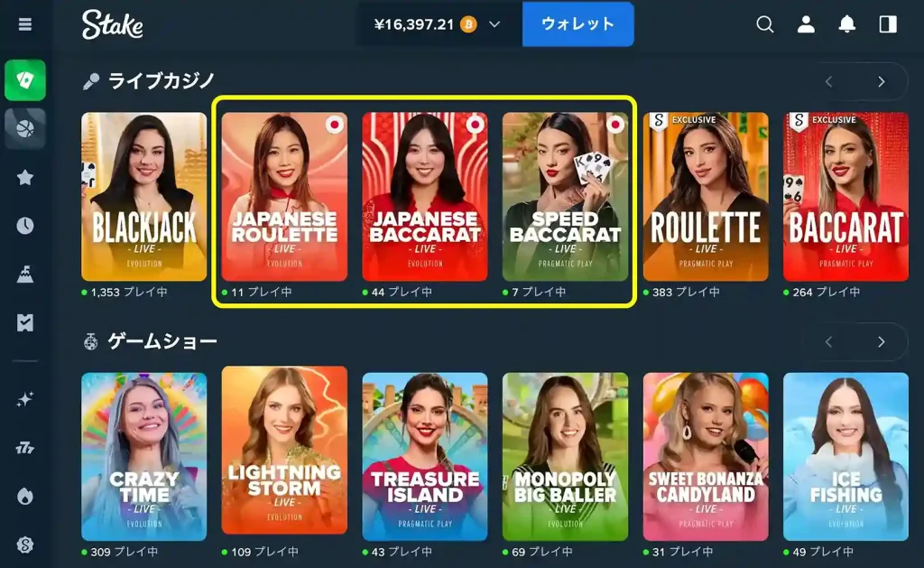Open notifications bell icon
924x568 pixels.
click(x=846, y=24)
